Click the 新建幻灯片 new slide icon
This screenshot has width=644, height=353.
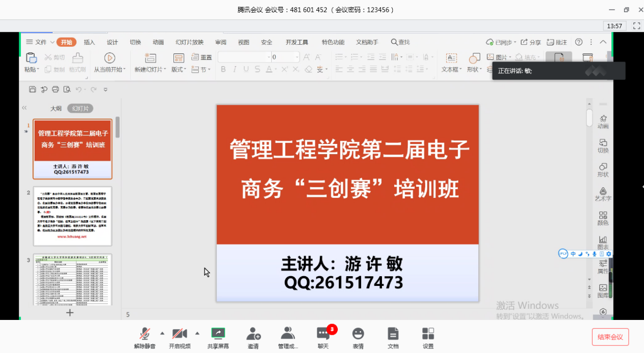[150, 58]
